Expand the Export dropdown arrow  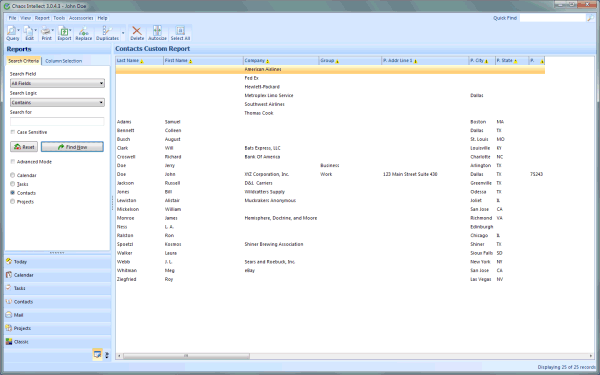tap(70, 30)
